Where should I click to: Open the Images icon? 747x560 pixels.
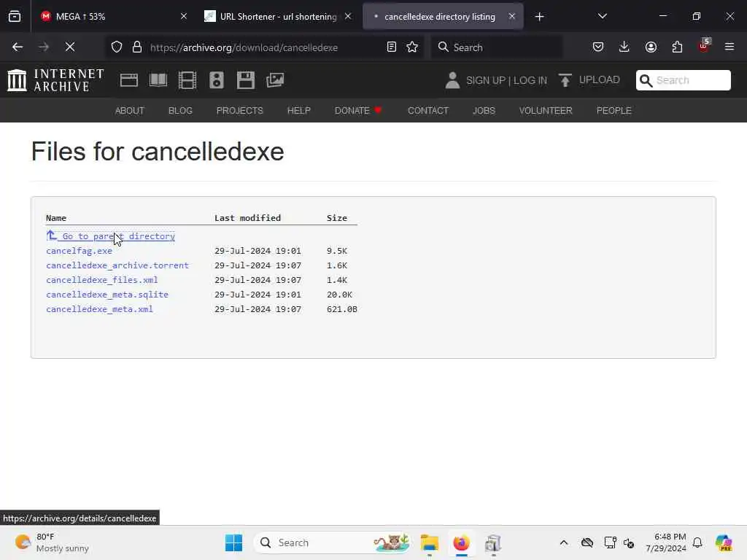point(275,80)
